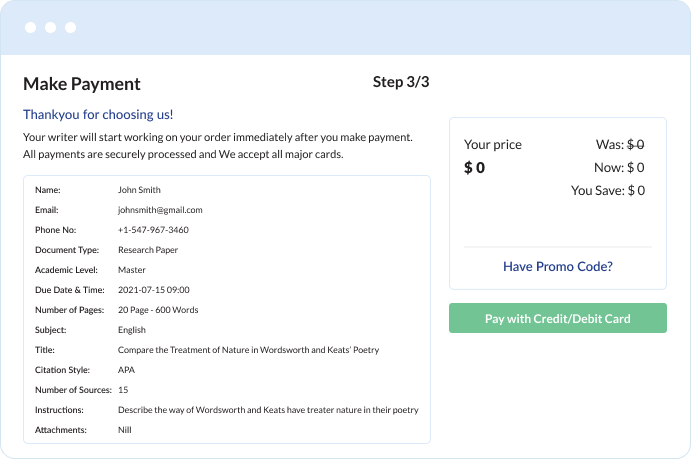Click the third window dot in header
The image size is (691, 459).
point(71,27)
